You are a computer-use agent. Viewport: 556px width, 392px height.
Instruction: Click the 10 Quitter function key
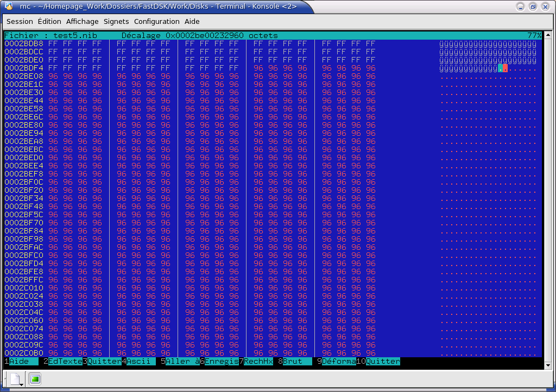click(x=378, y=361)
